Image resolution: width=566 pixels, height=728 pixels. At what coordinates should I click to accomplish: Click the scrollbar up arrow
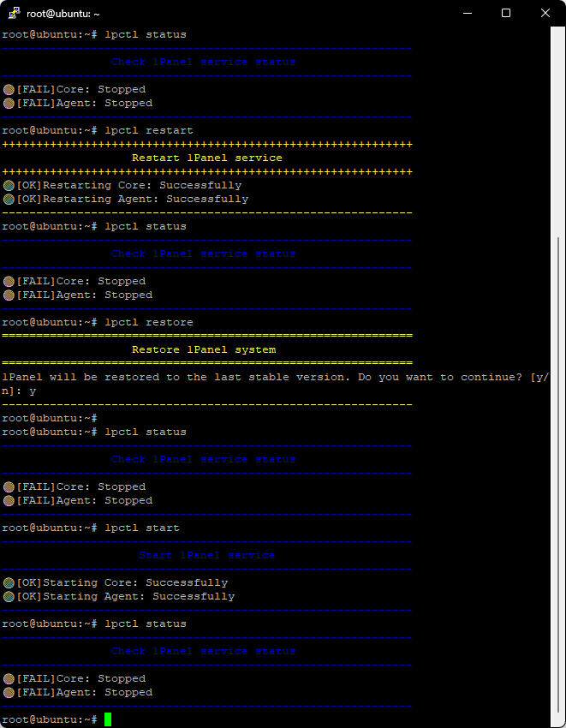pos(558,34)
